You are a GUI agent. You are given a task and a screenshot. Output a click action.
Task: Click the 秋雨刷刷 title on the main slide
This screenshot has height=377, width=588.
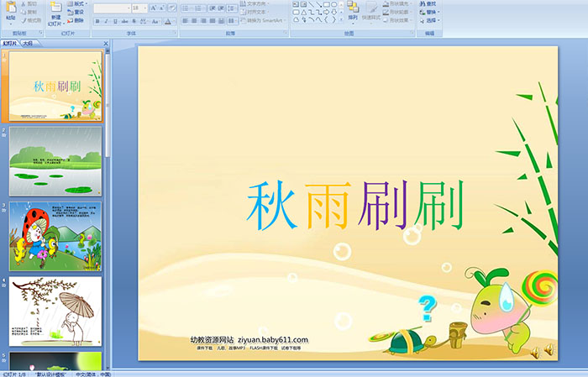coord(355,206)
